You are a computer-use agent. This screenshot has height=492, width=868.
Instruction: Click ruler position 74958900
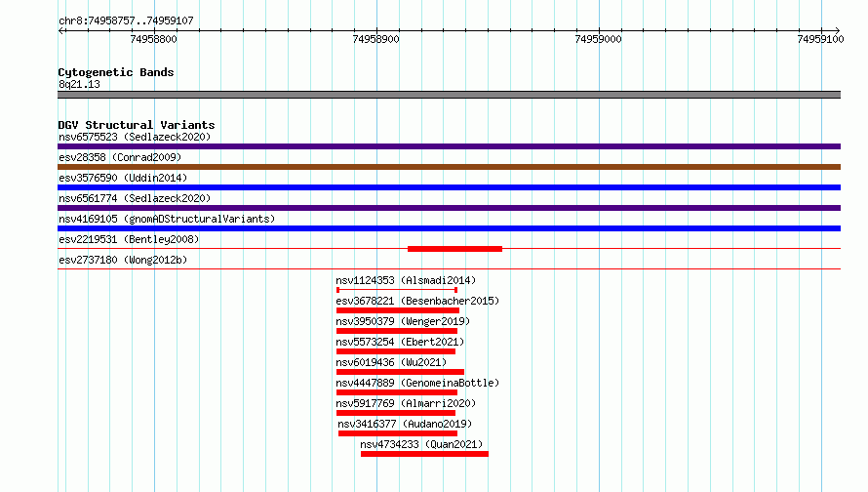tap(375, 39)
